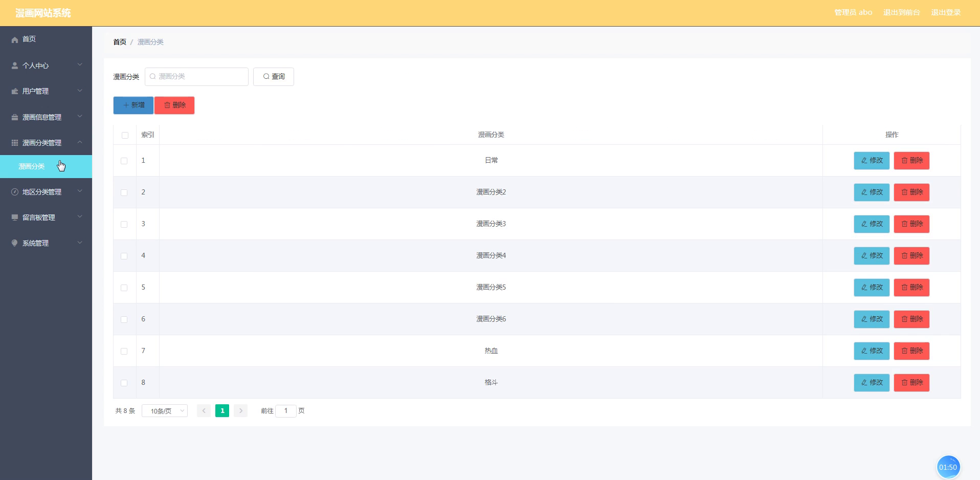Click the previous page arrow in pagination

[x=204, y=411]
